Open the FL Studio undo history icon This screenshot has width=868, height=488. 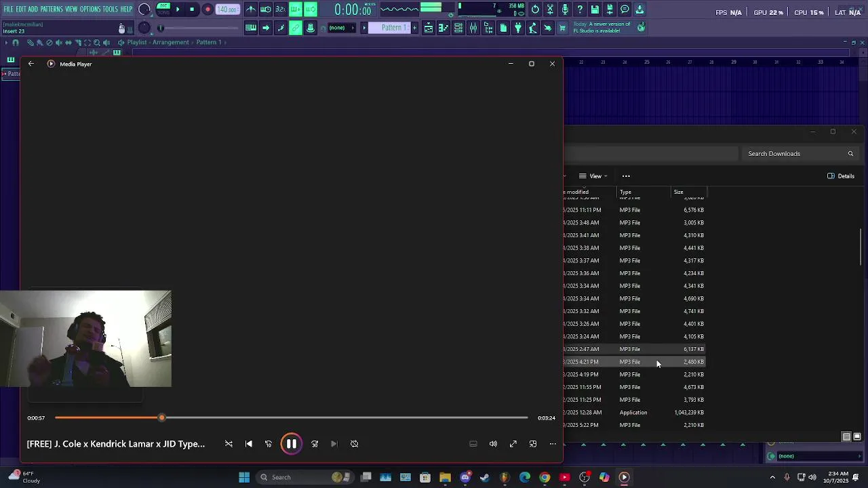point(535,9)
